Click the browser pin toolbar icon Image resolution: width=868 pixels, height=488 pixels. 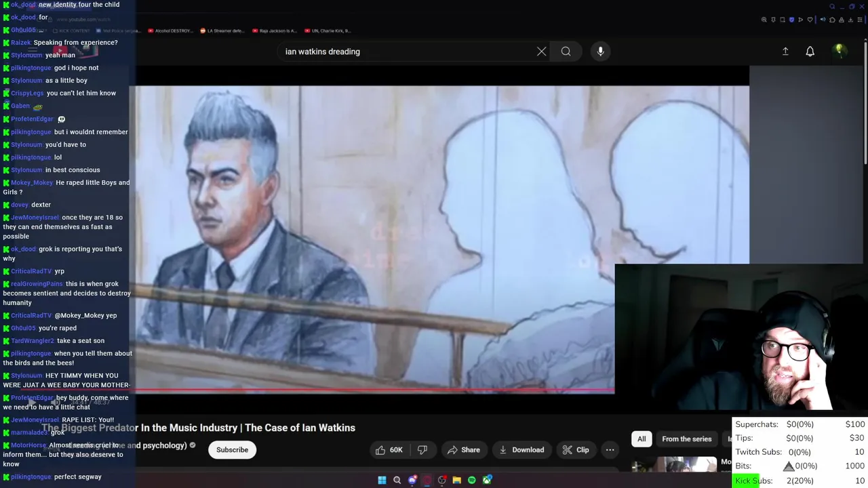click(x=774, y=20)
